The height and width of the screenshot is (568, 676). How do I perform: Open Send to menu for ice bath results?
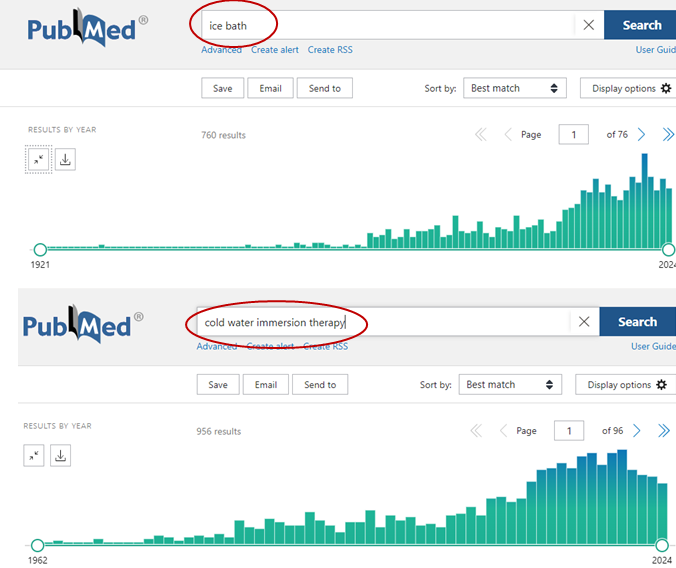pos(325,88)
